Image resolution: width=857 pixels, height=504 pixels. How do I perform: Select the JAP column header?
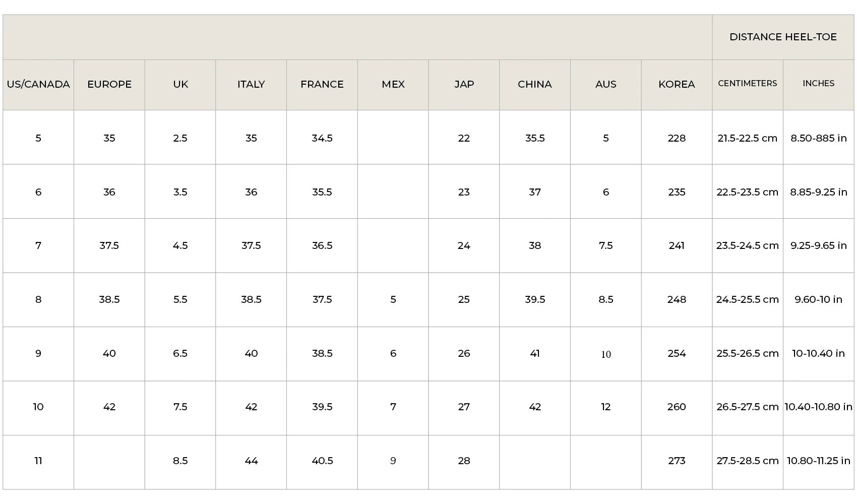464,84
